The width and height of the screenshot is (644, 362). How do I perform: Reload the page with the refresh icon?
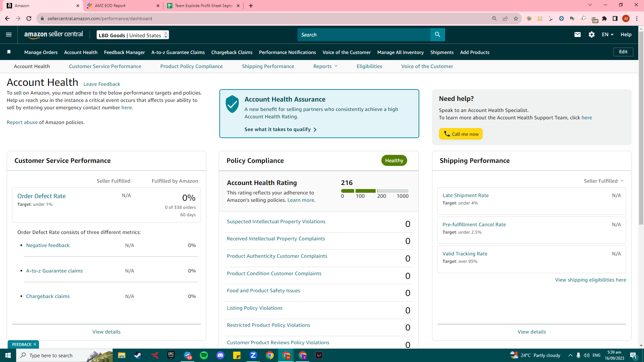pos(29,18)
